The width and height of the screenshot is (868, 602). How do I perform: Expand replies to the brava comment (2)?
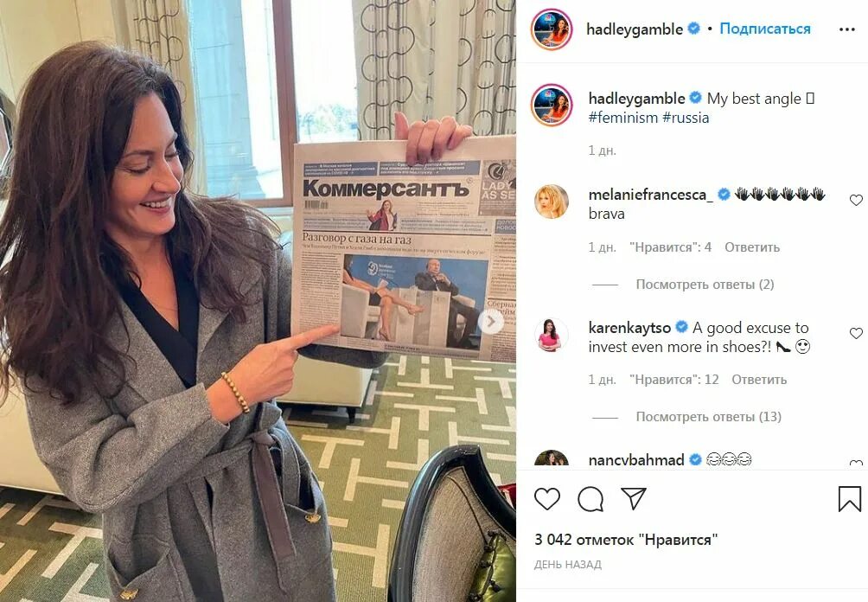(x=705, y=284)
